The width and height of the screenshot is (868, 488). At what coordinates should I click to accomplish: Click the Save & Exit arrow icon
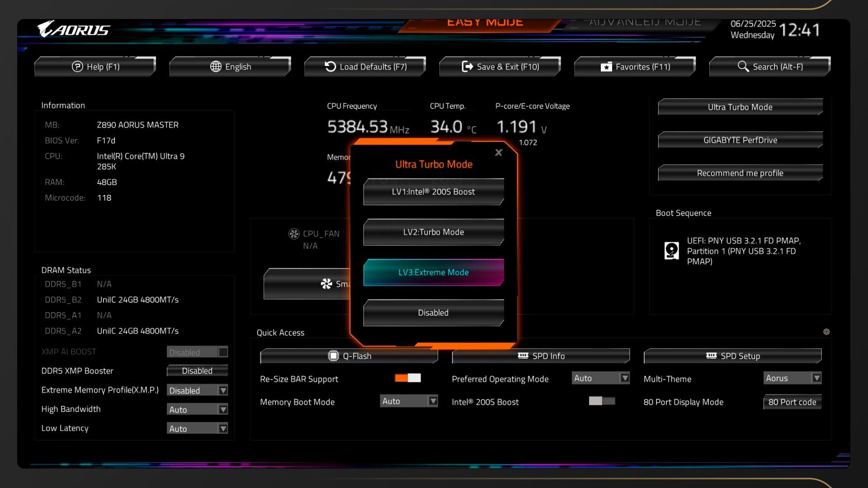(x=467, y=66)
